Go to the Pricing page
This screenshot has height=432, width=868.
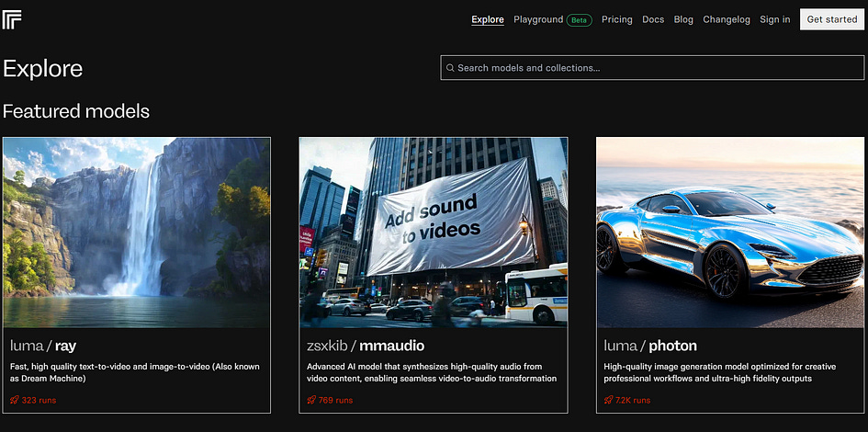point(616,19)
